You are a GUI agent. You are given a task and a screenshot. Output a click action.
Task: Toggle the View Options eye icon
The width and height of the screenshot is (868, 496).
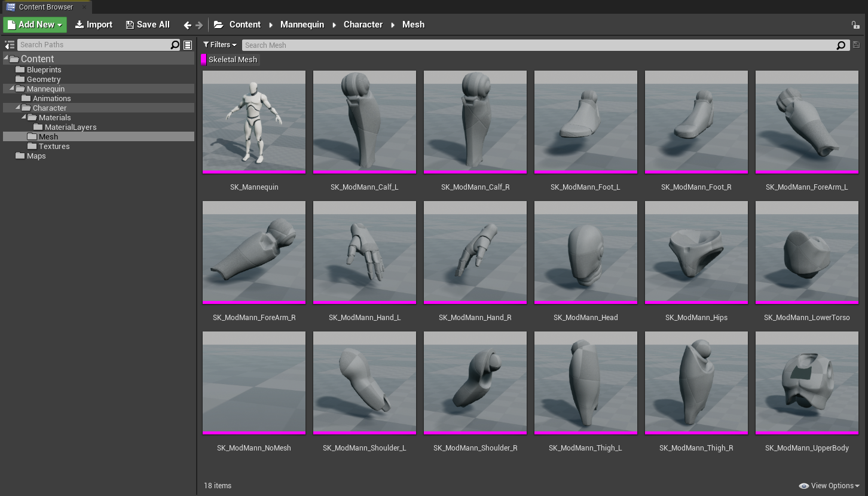click(803, 485)
